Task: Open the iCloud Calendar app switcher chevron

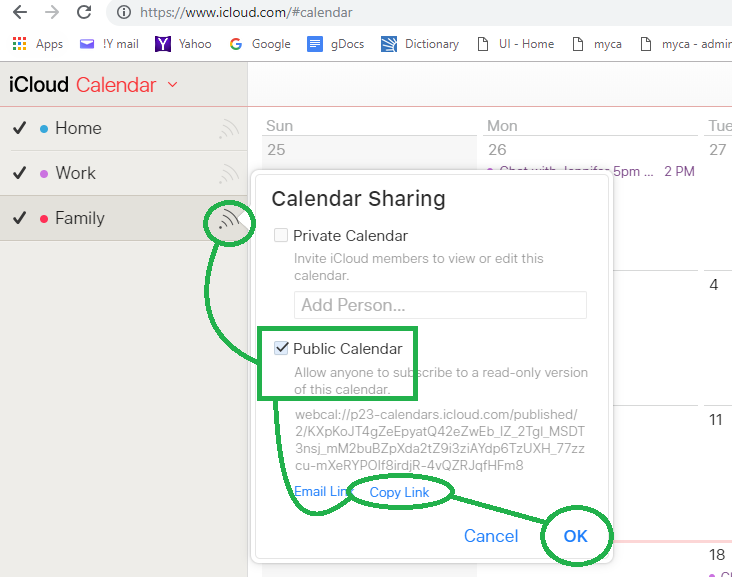Action: click(x=173, y=84)
